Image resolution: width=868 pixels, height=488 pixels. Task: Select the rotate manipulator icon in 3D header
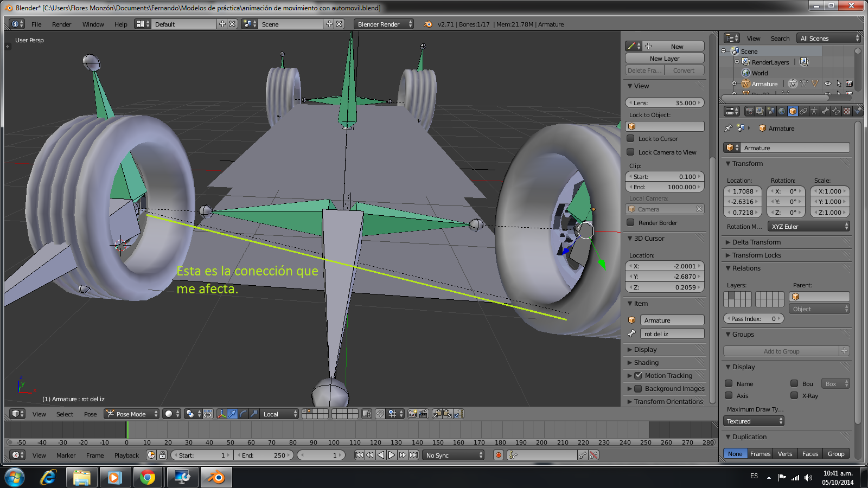243,414
